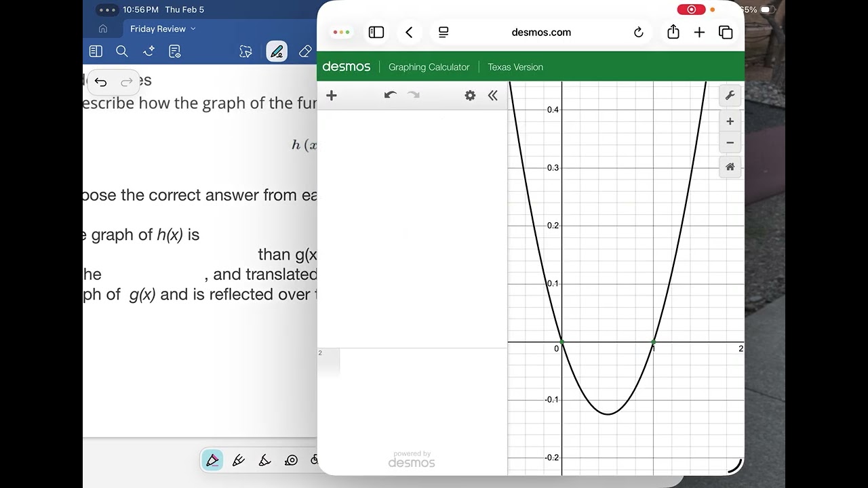Reset the graph to default home view

tap(730, 167)
